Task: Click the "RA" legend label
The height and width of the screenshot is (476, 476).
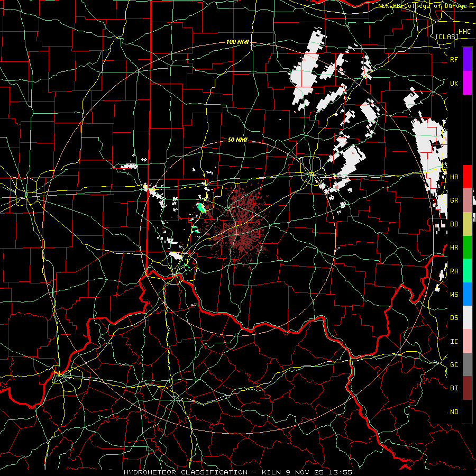Action: tap(454, 271)
